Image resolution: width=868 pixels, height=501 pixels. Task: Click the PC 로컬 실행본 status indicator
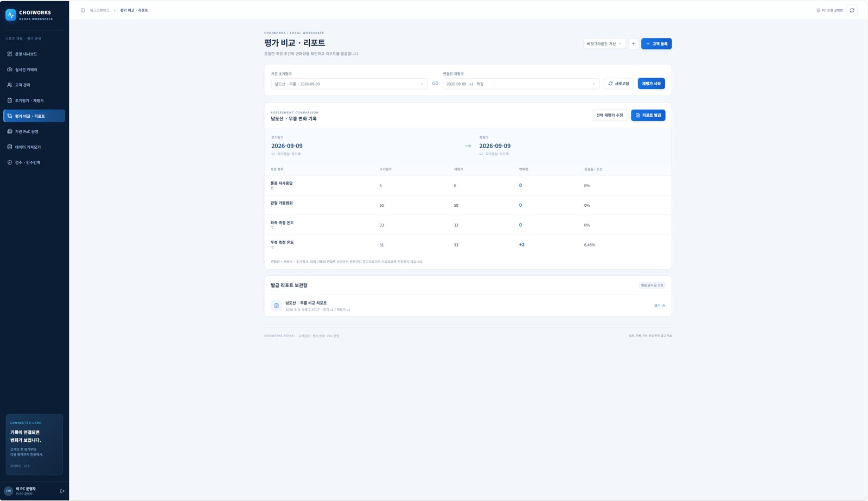click(829, 10)
